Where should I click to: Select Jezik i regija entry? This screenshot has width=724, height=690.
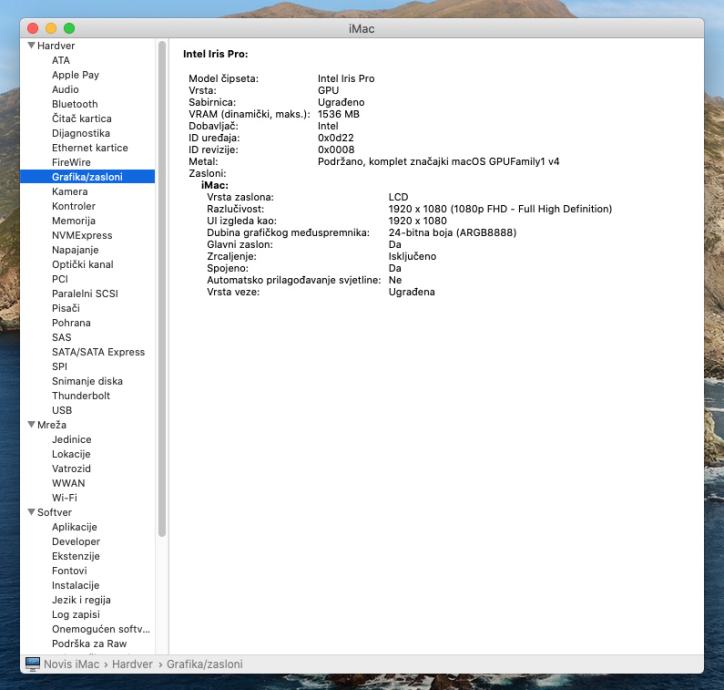(81, 600)
